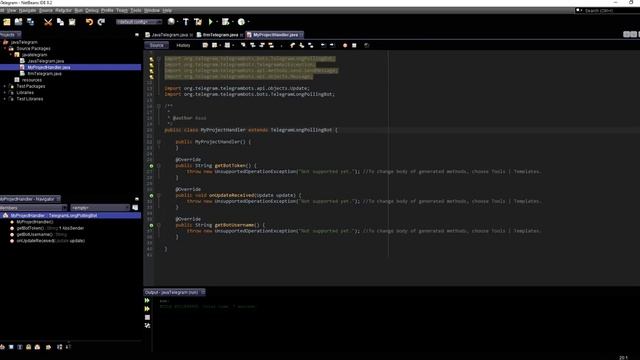Click the red Start Macro Recording icon

pos(345,45)
